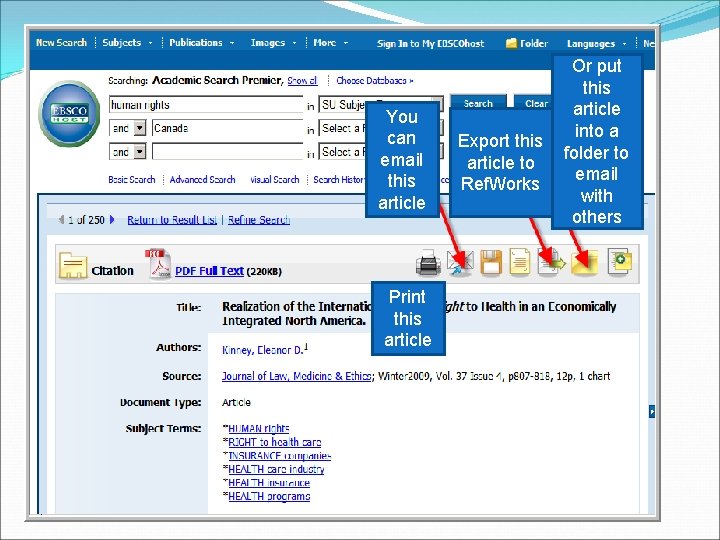Click the Citation folder icon
Screen dimensions: 720x540
coord(73,265)
